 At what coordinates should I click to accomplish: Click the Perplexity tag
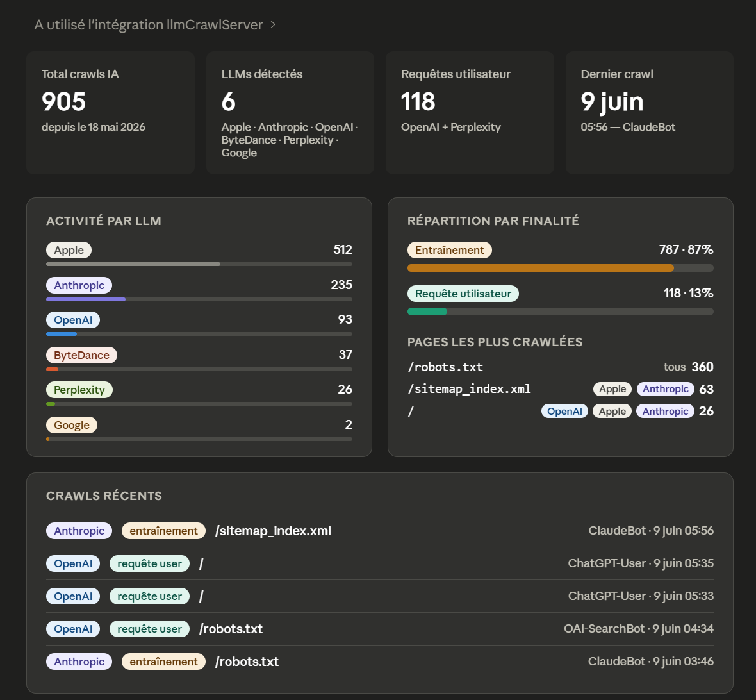click(79, 390)
